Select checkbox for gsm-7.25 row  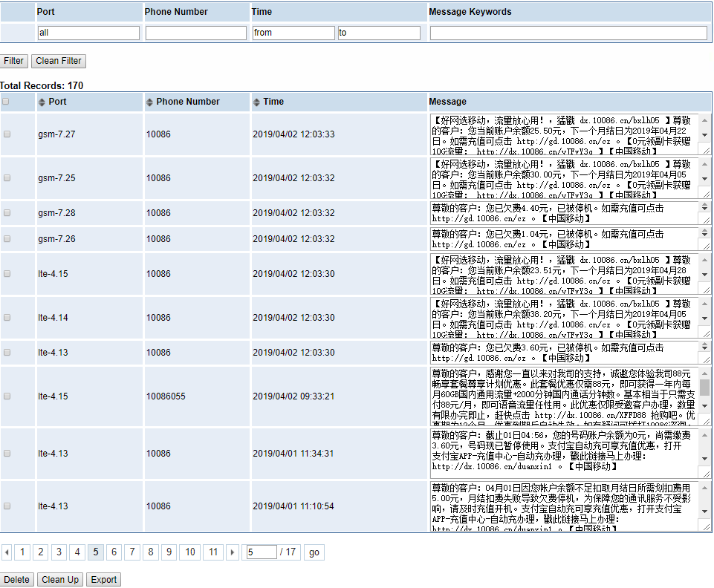7,178
